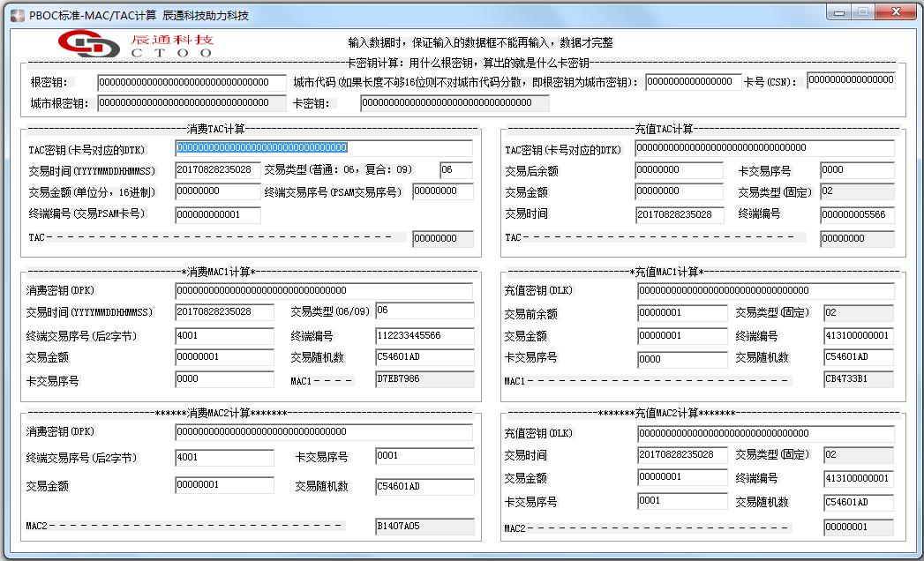
Task: Click 充值密钥(DLK) field in 充值MAC2计算
Action: [x=766, y=434]
